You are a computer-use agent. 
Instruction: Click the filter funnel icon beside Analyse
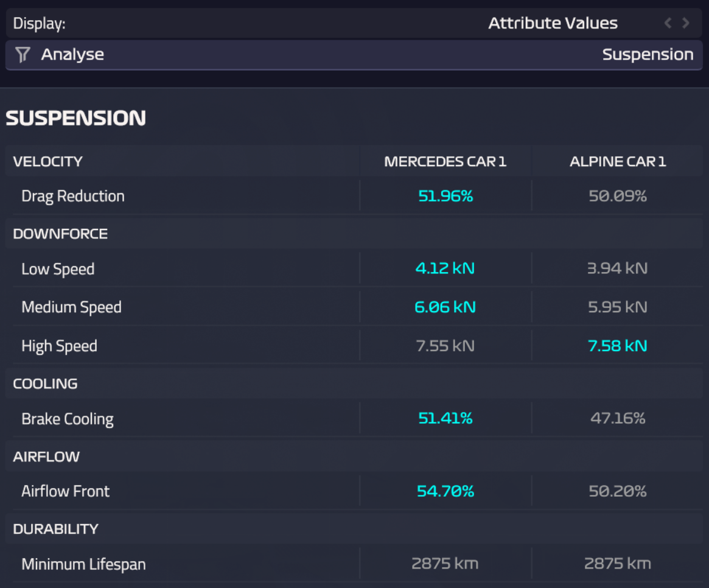point(23,55)
